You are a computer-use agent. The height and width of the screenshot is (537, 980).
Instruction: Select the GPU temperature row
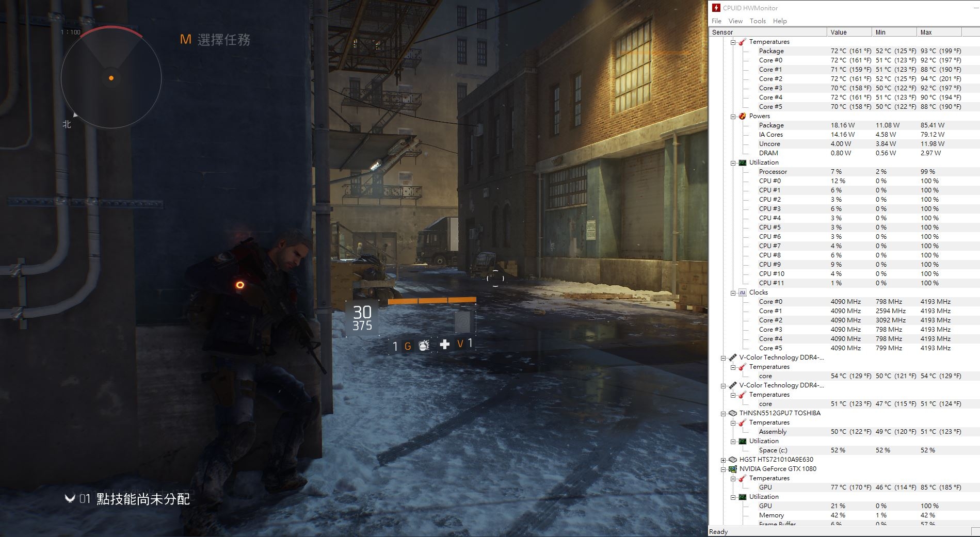tap(868, 487)
